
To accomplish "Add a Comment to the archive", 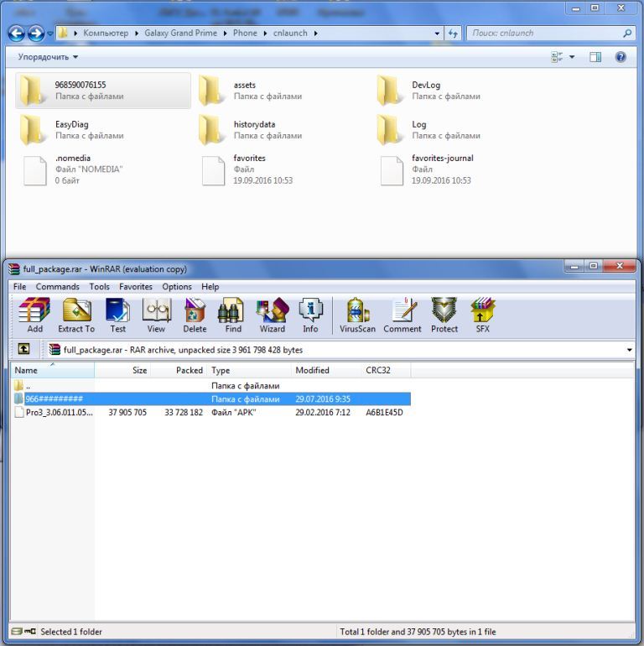I will pyautogui.click(x=402, y=315).
